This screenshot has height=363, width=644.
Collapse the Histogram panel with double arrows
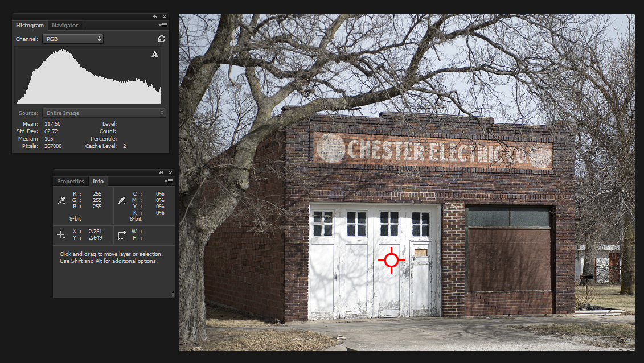pos(155,17)
